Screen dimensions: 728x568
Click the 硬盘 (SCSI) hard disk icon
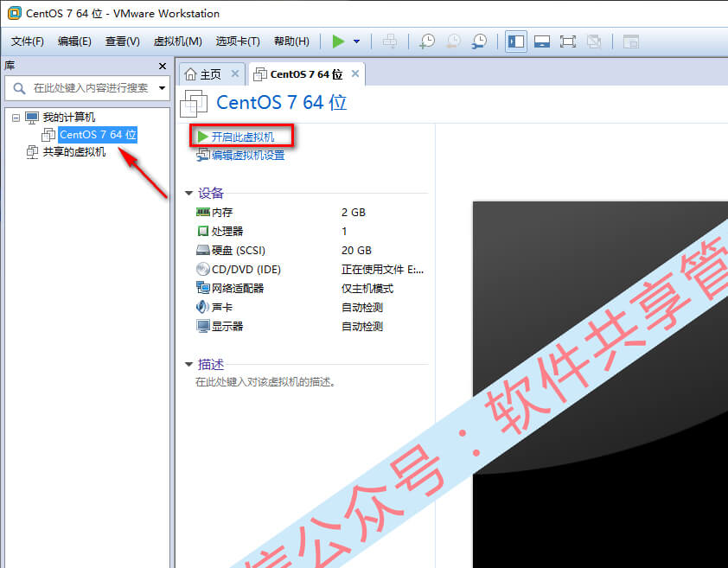tap(203, 251)
